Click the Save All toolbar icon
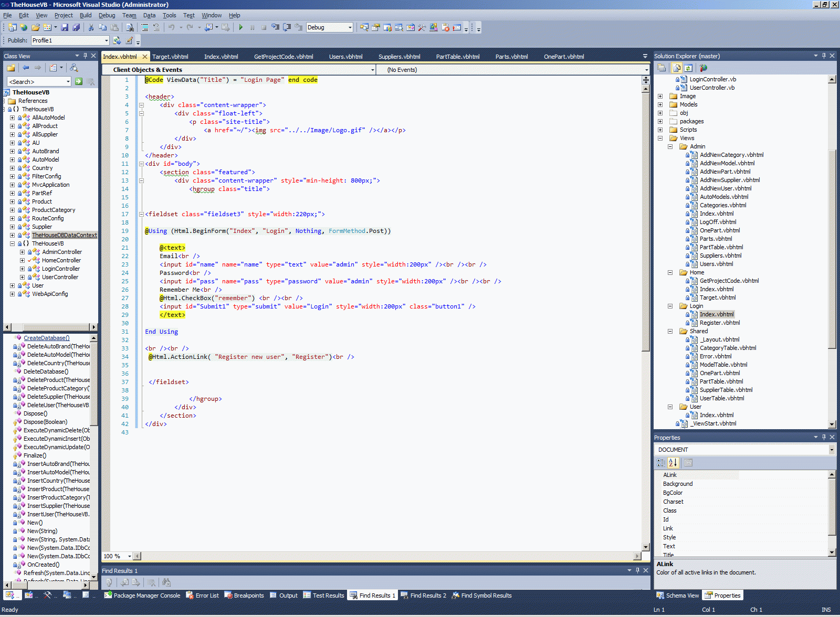The height and width of the screenshot is (617, 840). tap(76, 27)
